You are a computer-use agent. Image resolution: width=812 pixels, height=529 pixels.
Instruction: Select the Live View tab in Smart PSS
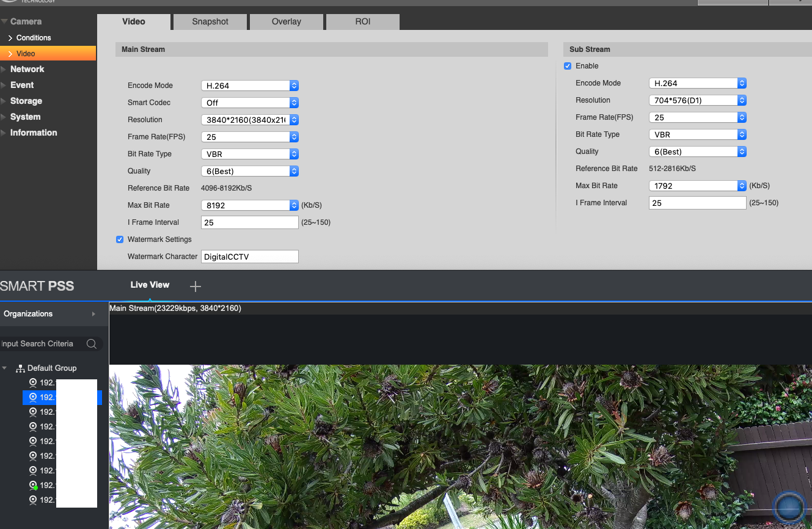[150, 285]
